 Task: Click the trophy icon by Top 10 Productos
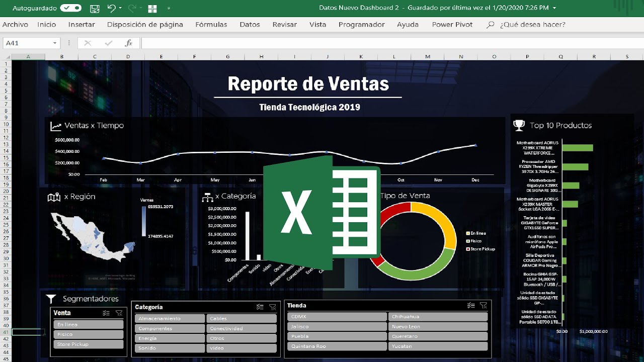(519, 125)
